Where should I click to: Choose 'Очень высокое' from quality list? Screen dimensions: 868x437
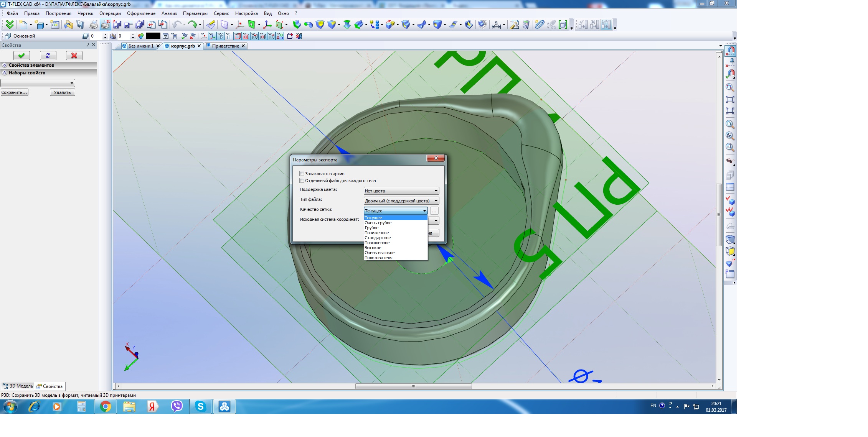click(380, 253)
